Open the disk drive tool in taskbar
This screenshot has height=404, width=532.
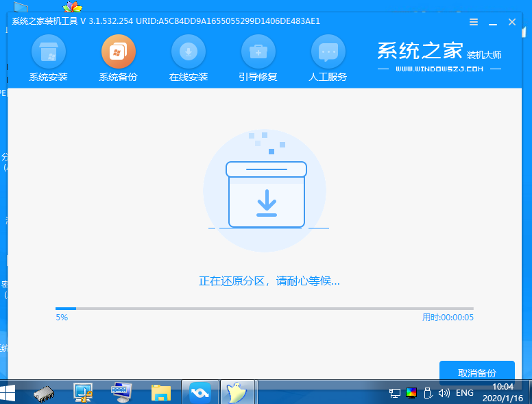click(44, 392)
